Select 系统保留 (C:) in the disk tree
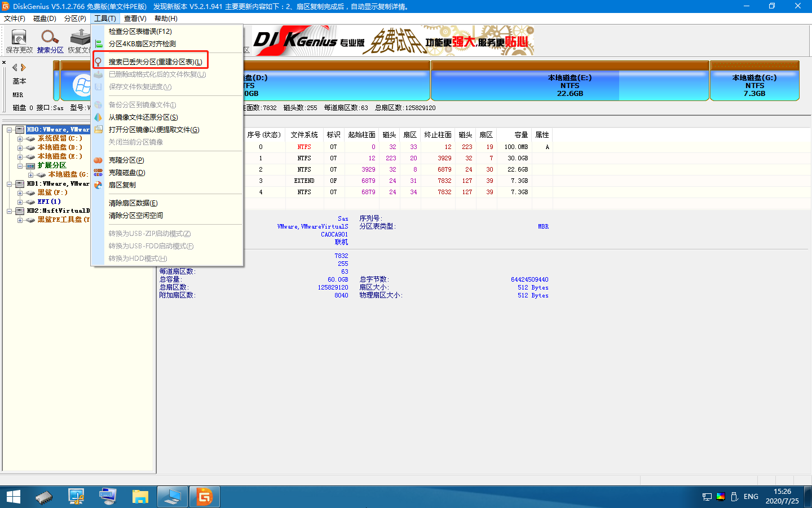 click(x=60, y=138)
